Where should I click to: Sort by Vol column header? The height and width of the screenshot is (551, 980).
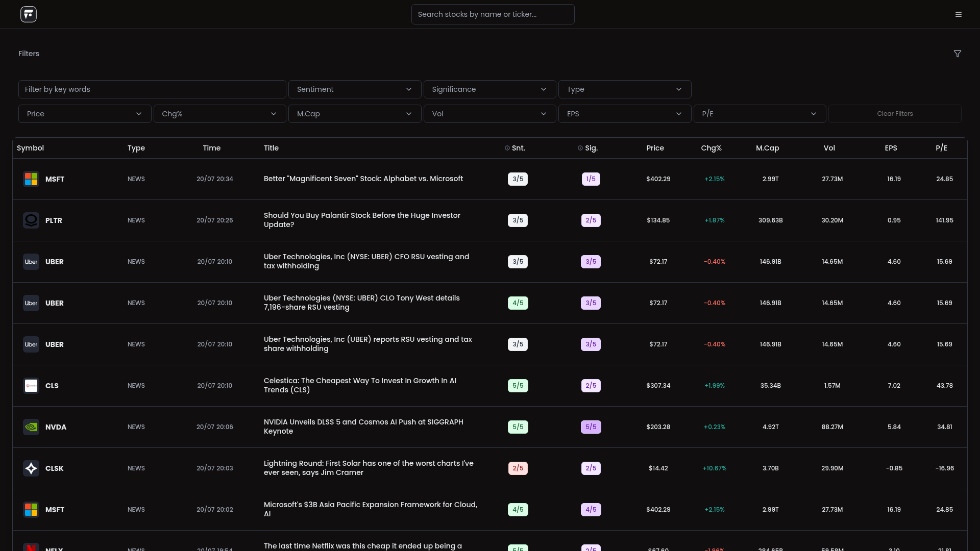click(x=829, y=148)
